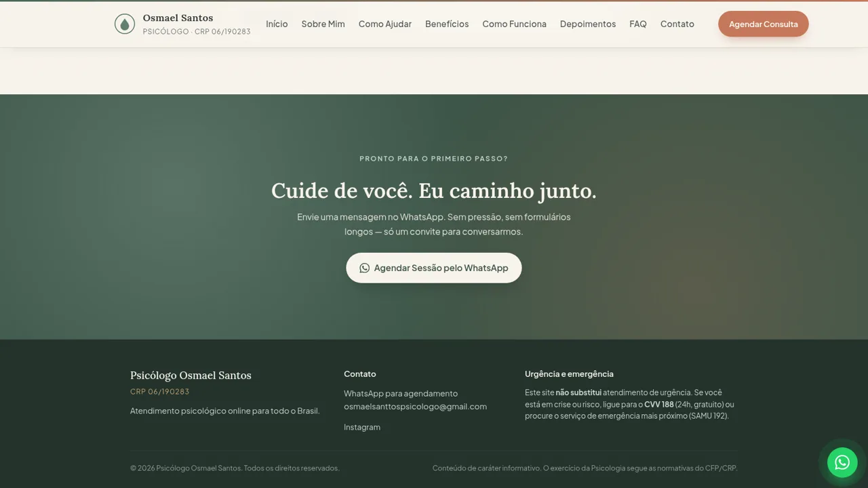Viewport: 868px width, 488px height.
Task: Open the floating green WhatsApp chat bubble
Action: click(x=842, y=462)
